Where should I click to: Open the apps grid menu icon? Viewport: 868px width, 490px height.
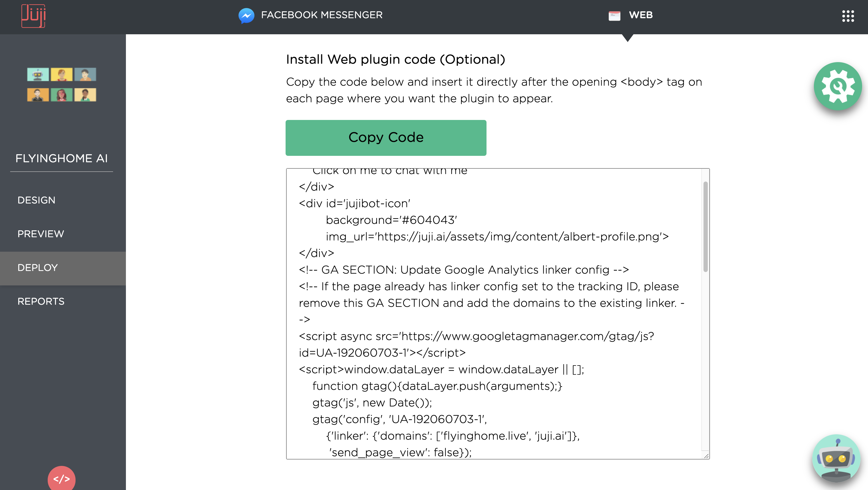point(848,16)
